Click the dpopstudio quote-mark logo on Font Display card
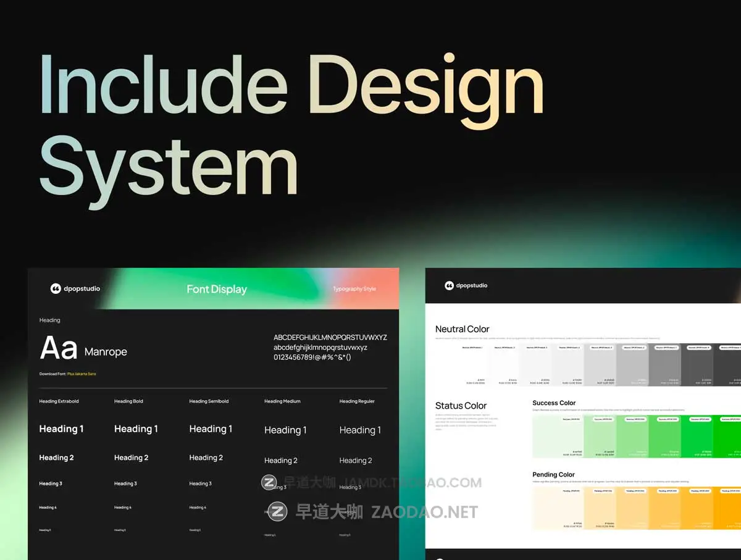 56,288
